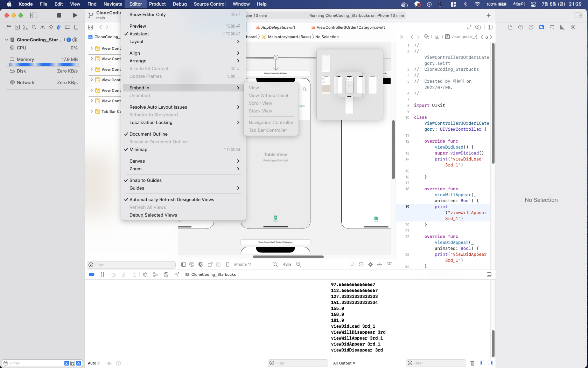Open the Identity inspector icon

coord(542,27)
